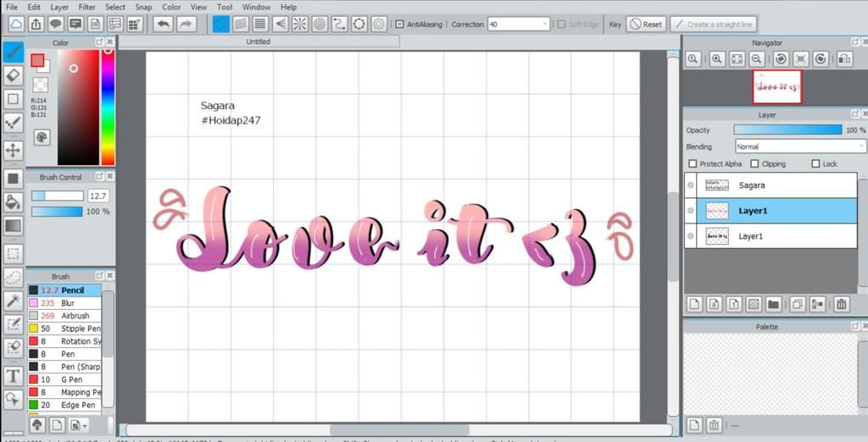Select the Edge Pen brush

pyautogui.click(x=64, y=405)
